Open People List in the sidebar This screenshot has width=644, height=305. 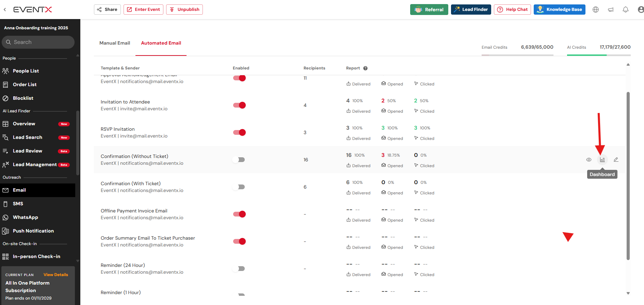pyautogui.click(x=26, y=71)
